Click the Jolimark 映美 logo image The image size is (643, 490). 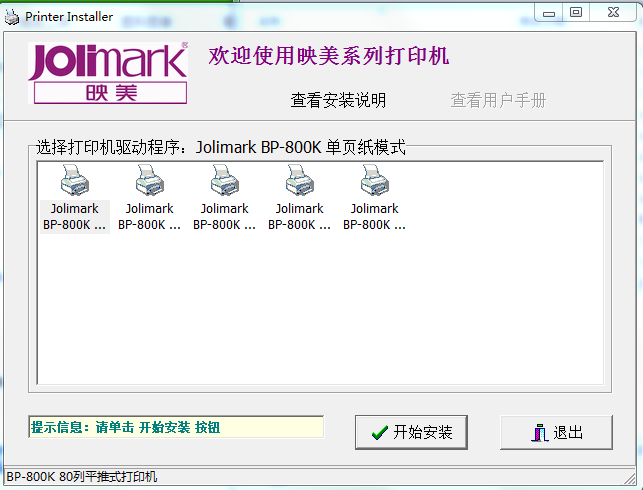click(x=108, y=74)
